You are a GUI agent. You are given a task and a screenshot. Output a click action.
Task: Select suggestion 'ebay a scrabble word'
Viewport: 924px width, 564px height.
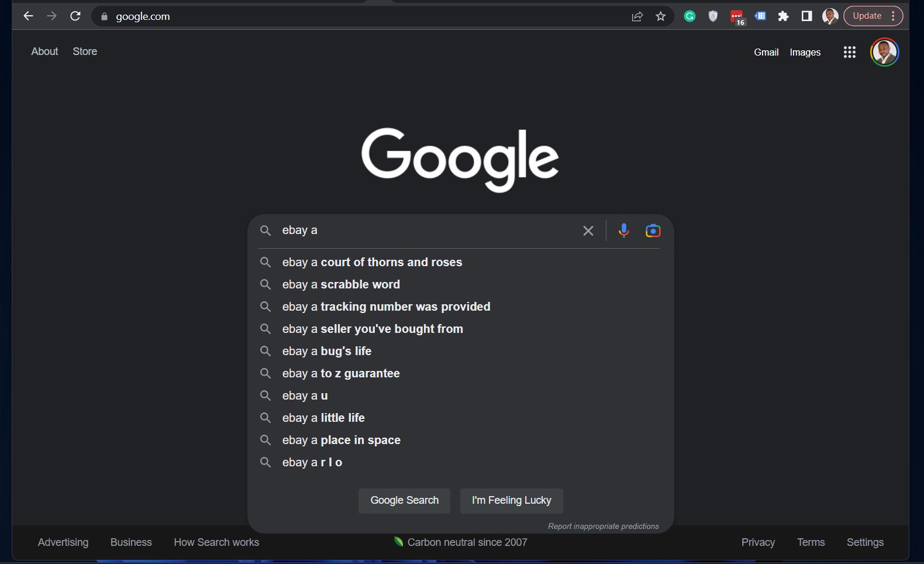(x=461, y=284)
